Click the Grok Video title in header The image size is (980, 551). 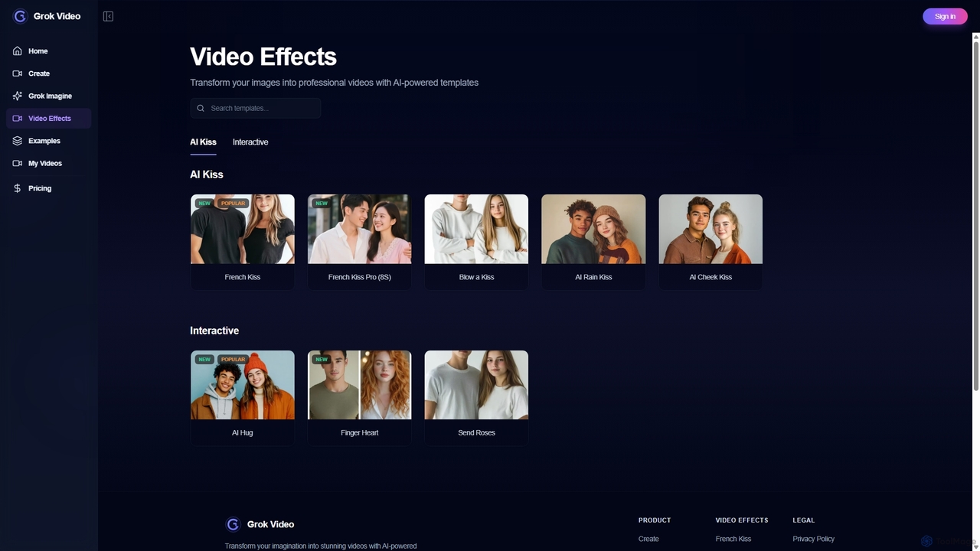point(57,16)
